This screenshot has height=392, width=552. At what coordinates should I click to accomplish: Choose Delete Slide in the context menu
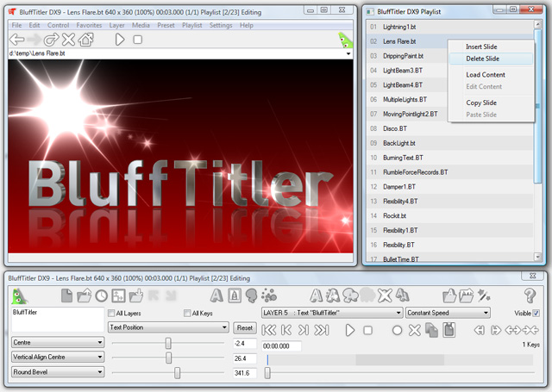coord(491,59)
